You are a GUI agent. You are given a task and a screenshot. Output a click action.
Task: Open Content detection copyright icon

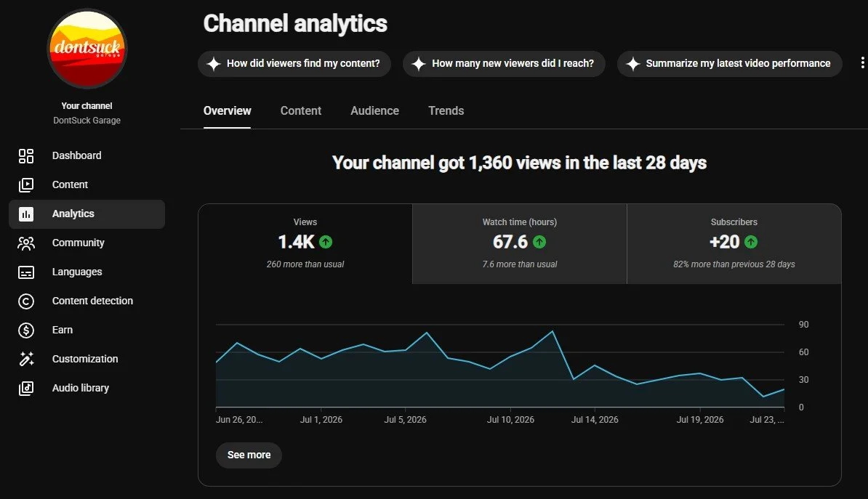(26, 301)
